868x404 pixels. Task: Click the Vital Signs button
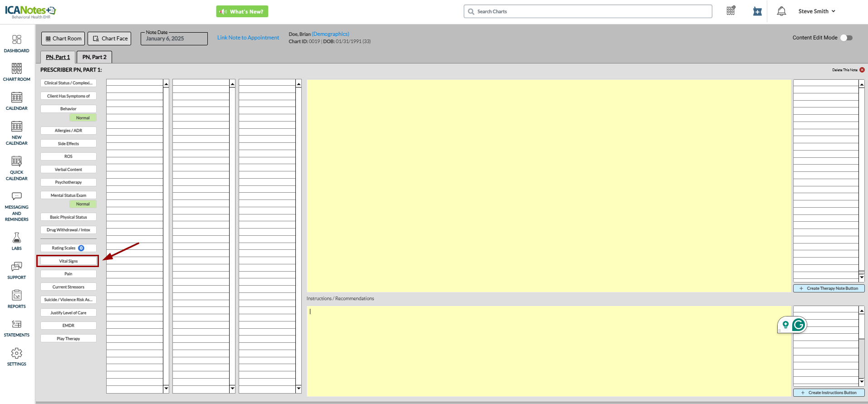(68, 261)
